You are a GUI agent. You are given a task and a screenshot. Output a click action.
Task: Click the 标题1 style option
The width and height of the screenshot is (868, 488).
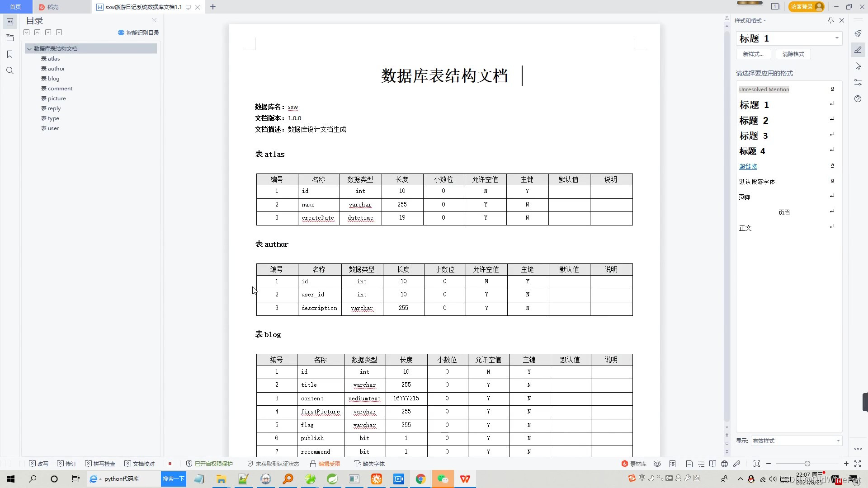[x=754, y=104]
